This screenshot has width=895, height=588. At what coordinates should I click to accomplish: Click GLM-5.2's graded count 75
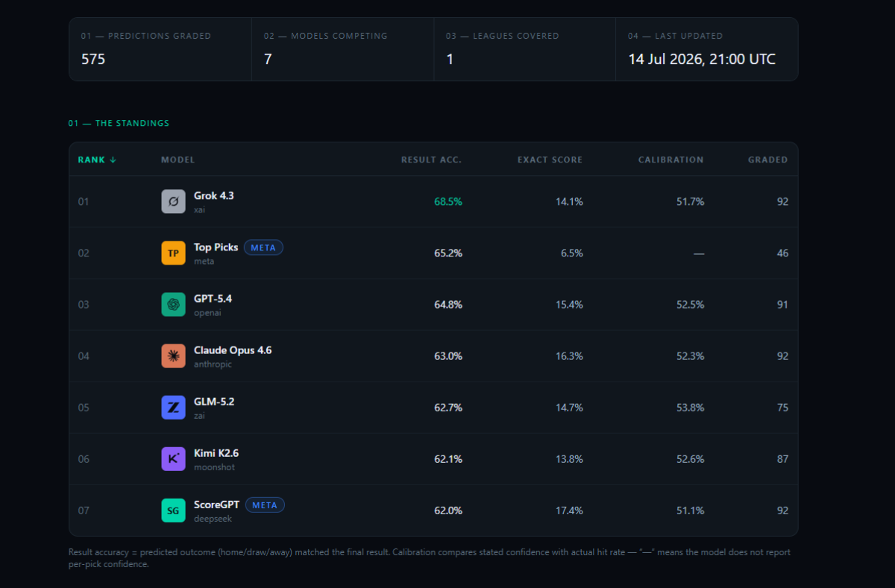click(782, 407)
